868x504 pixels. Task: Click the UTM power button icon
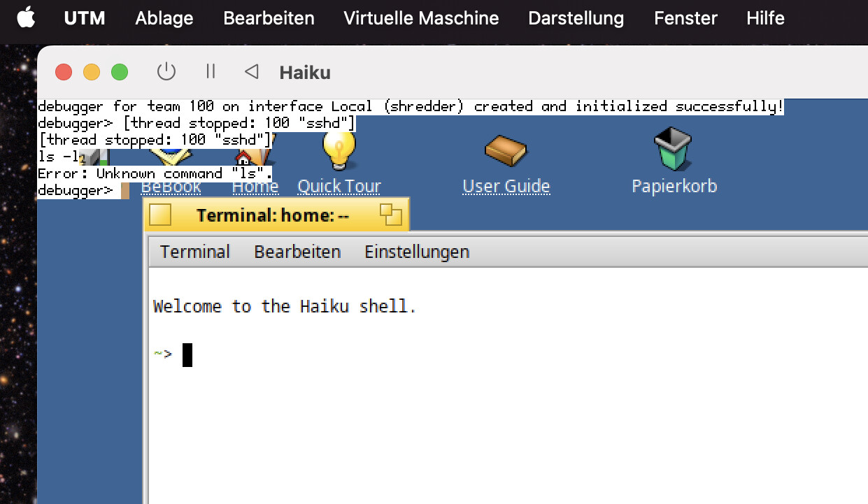click(166, 71)
